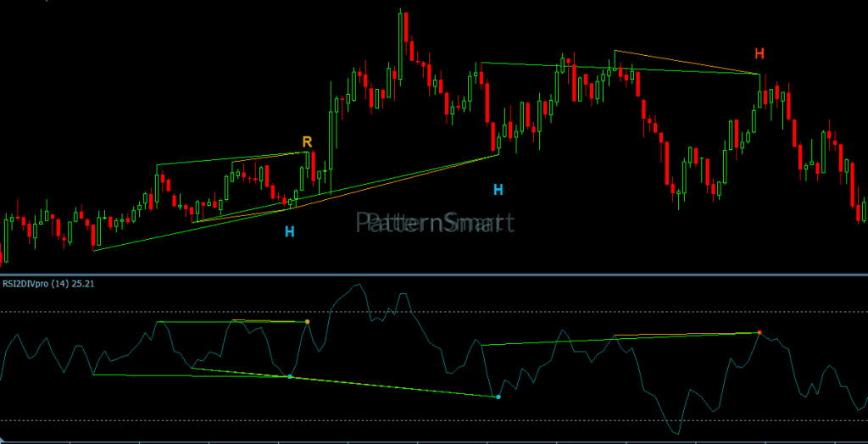Grab the divider between price and RSI panes
This screenshot has height=444, width=868.
click(434, 274)
